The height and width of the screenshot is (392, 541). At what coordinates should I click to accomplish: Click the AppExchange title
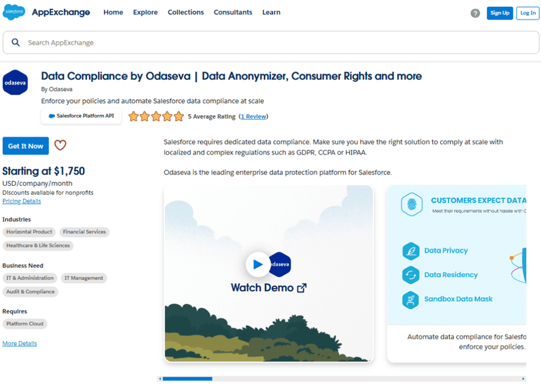tap(61, 12)
